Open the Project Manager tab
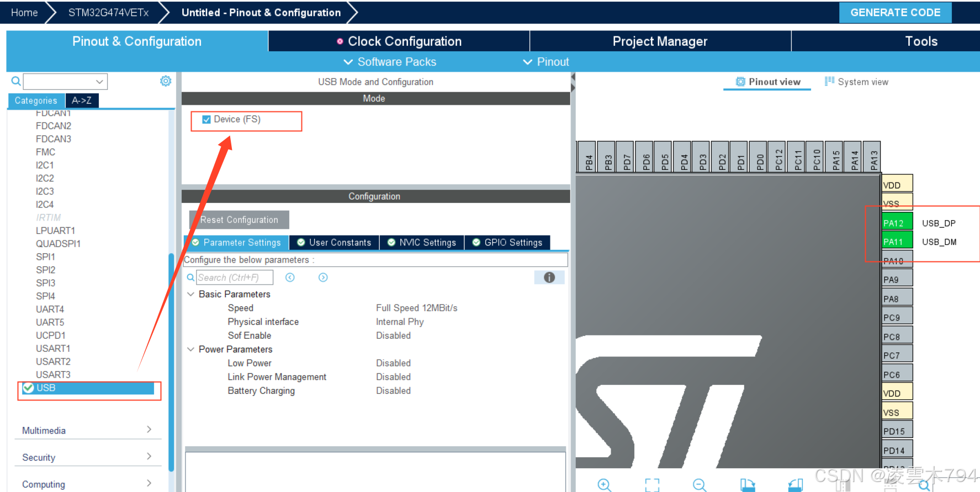Image resolution: width=980 pixels, height=492 pixels. tap(660, 41)
